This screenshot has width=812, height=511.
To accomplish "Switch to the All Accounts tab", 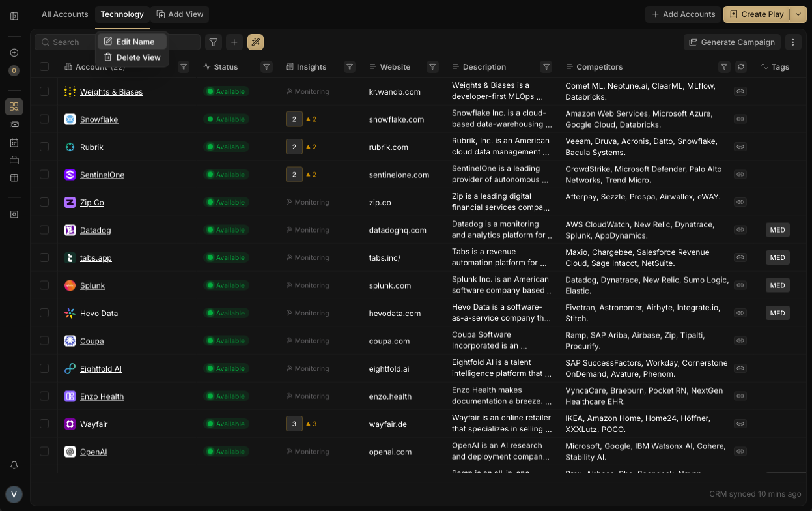I will tap(64, 14).
